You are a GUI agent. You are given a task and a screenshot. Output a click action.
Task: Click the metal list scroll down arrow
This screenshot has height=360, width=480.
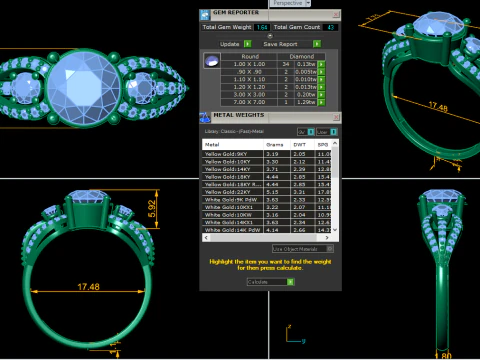point(335,230)
